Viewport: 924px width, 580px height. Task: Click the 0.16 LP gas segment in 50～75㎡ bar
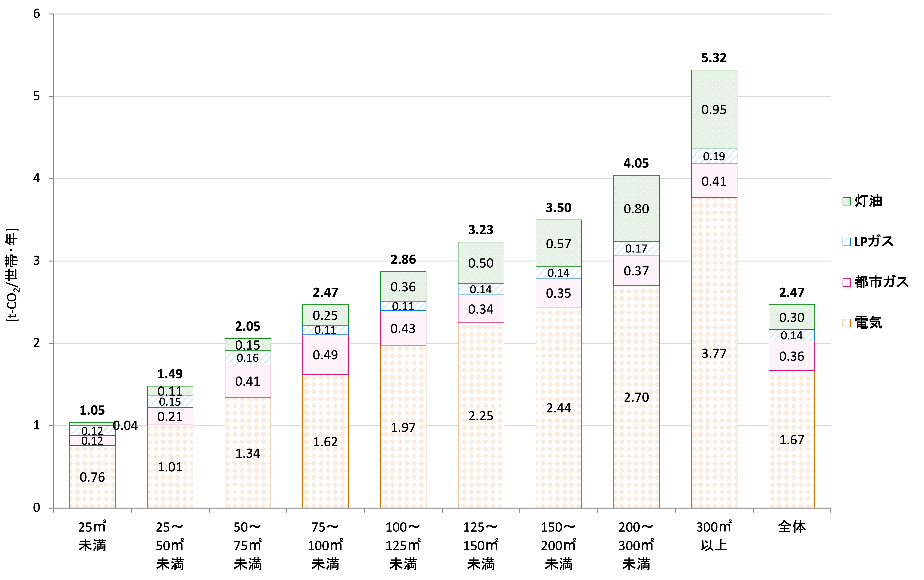click(248, 358)
